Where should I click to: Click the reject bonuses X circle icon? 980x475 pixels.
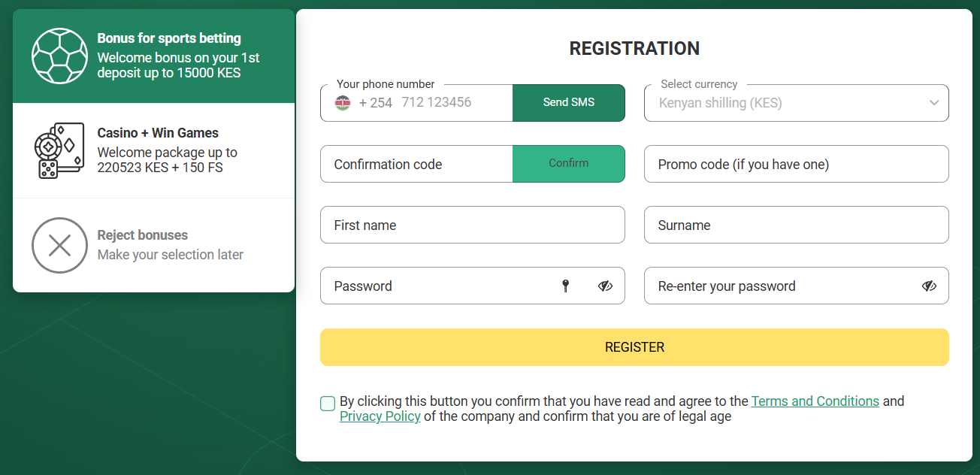click(x=59, y=245)
